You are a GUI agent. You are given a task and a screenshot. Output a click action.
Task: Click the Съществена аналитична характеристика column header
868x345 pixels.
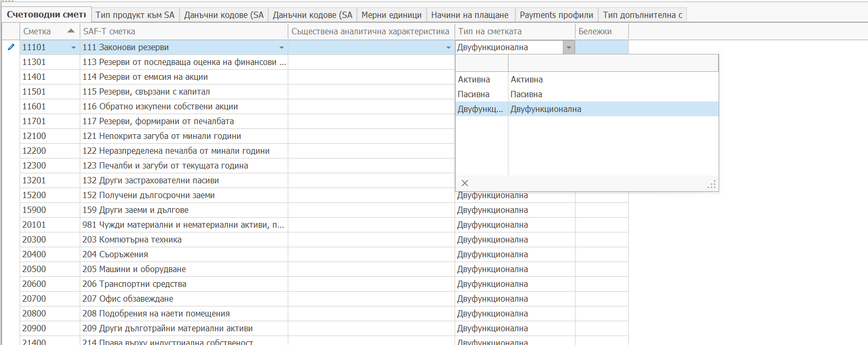[371, 31]
